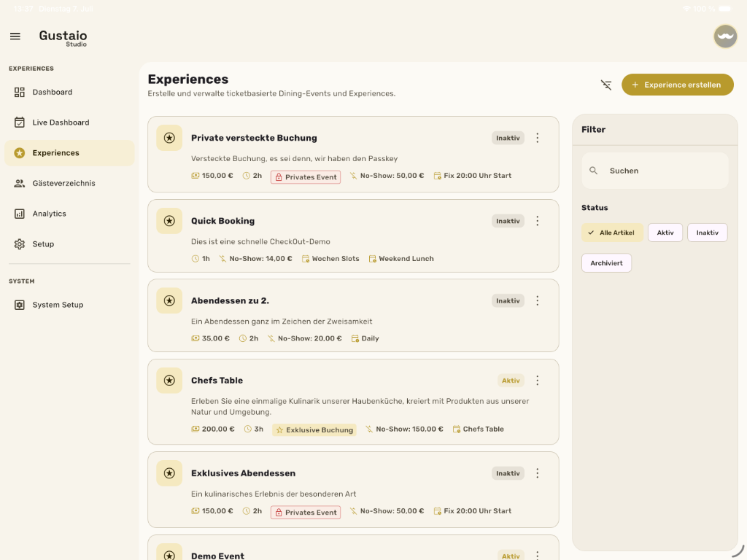Click Experience erstellen button
This screenshot has width=747, height=560.
pos(677,85)
